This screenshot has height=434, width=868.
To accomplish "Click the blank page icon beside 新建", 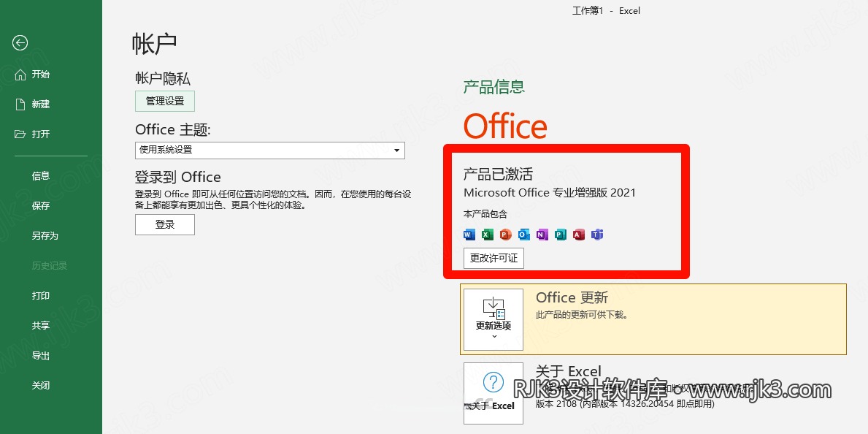I will 20,104.
